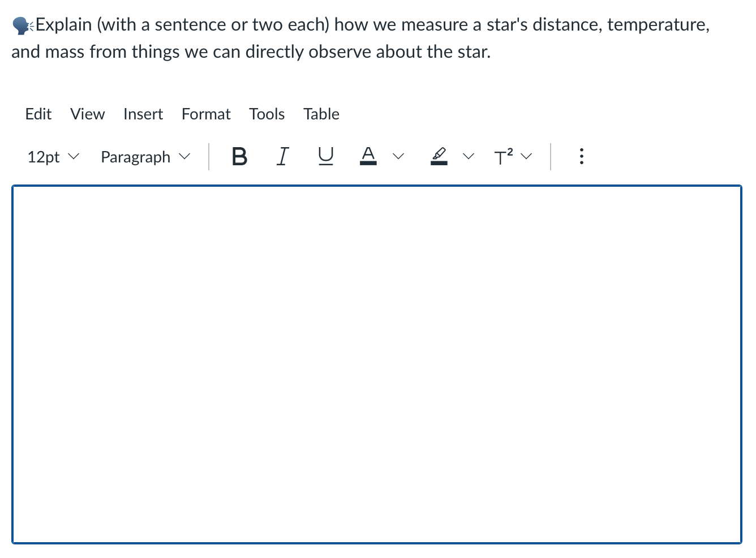Viewport: 756px width, 558px height.
Task: Click inside the answer text editor area
Action: [x=377, y=364]
